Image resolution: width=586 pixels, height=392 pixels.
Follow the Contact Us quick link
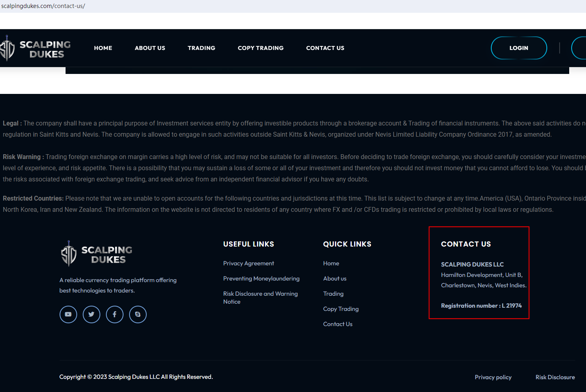[338, 324]
